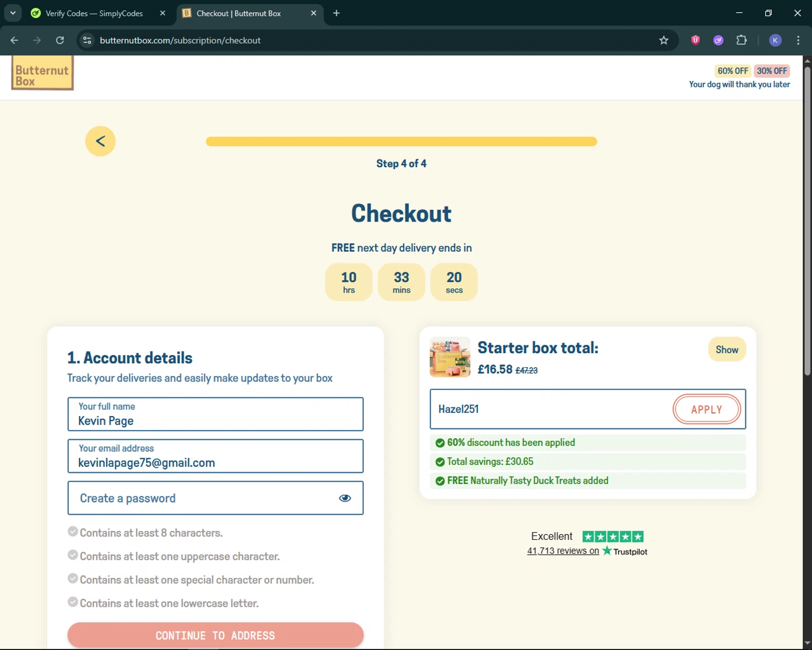The height and width of the screenshot is (650, 812).
Task: Close the SimplyCodes tab
Action: click(x=162, y=13)
